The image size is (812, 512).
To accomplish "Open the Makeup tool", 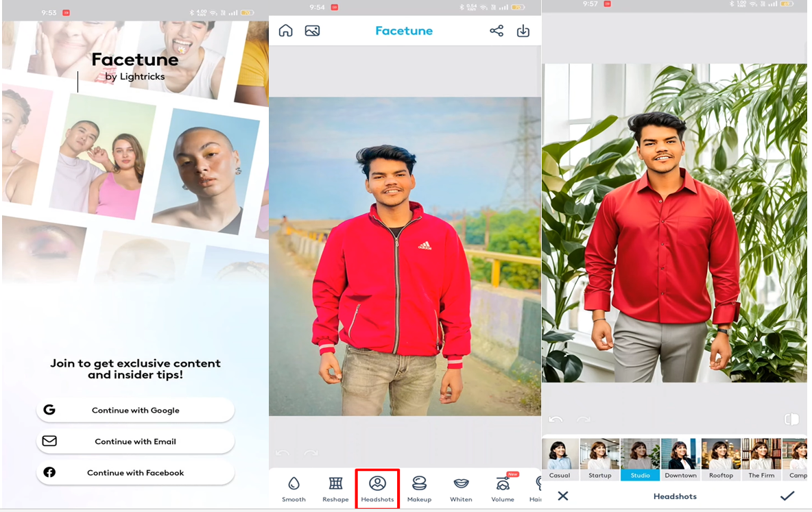I will click(x=419, y=488).
